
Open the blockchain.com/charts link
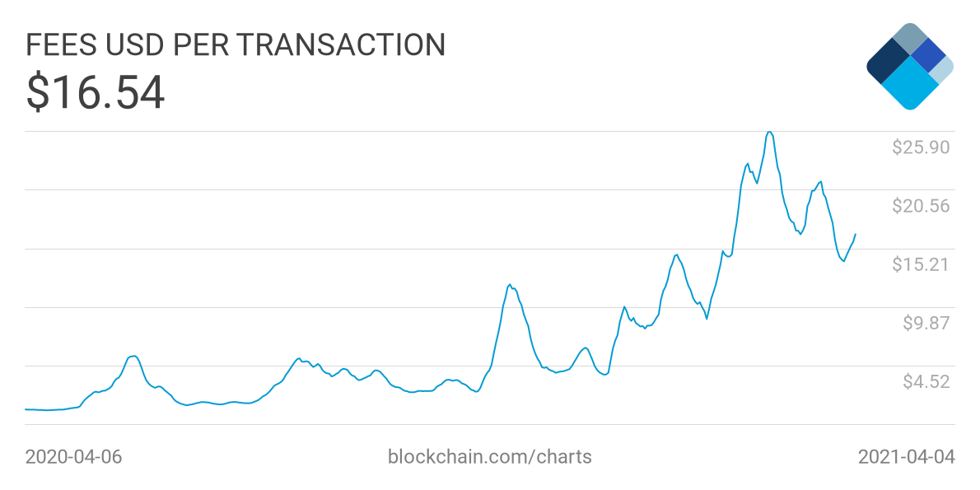point(489,456)
